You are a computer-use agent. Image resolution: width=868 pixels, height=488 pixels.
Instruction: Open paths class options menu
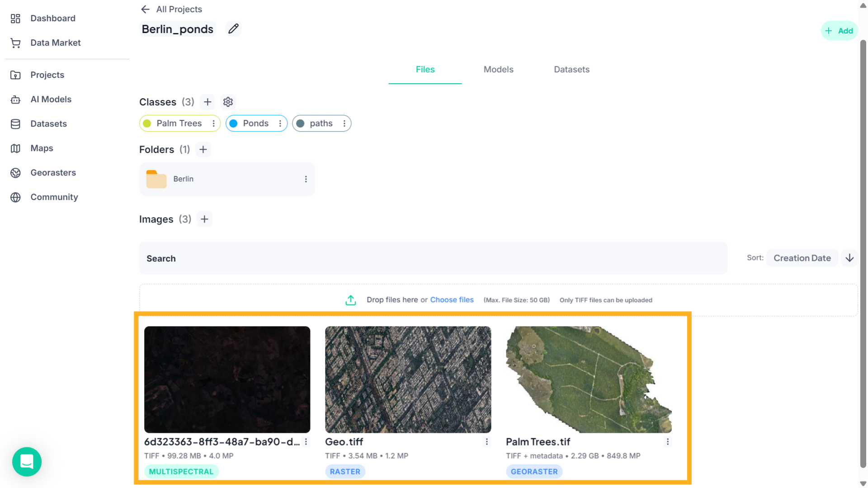click(x=344, y=123)
